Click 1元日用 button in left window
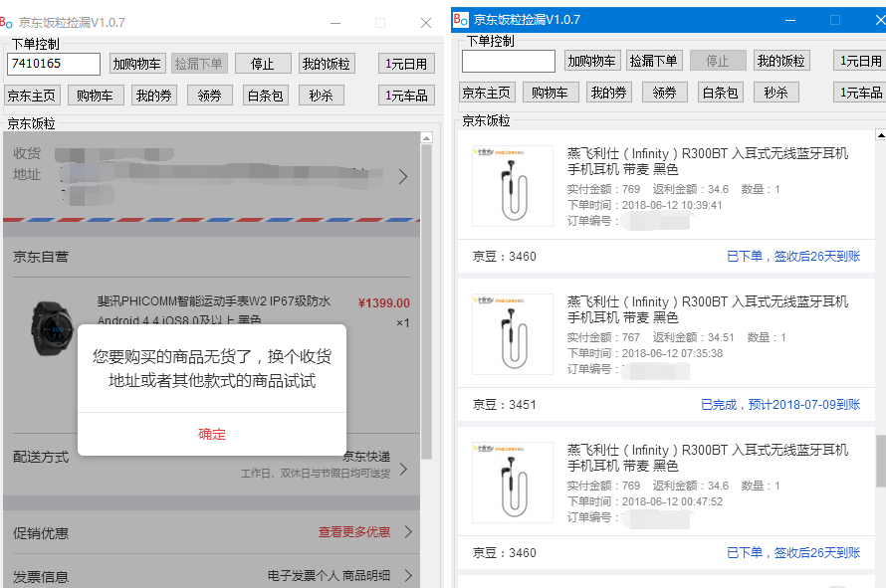The width and height of the screenshot is (886, 588). coord(406,64)
